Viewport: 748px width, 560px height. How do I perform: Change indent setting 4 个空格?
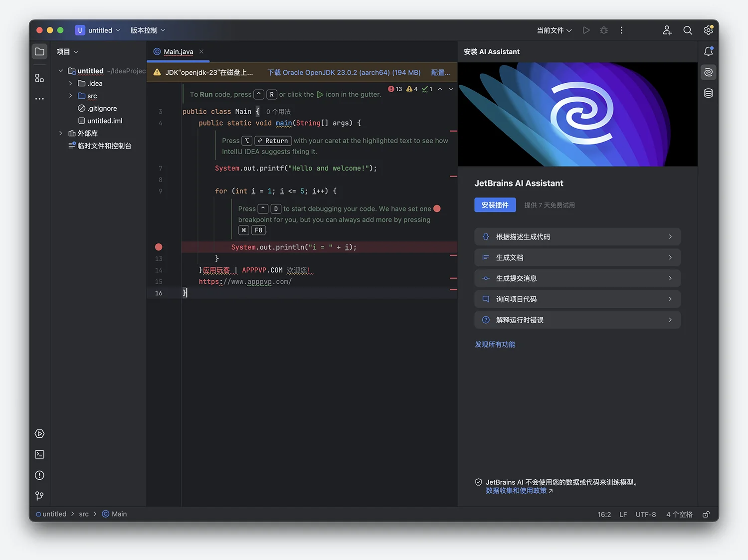click(679, 514)
